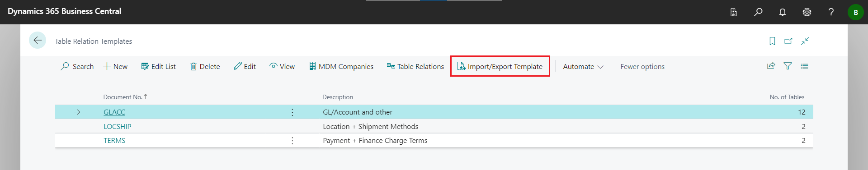Open the help question mark
Image resolution: width=868 pixels, height=170 pixels.
(831, 12)
